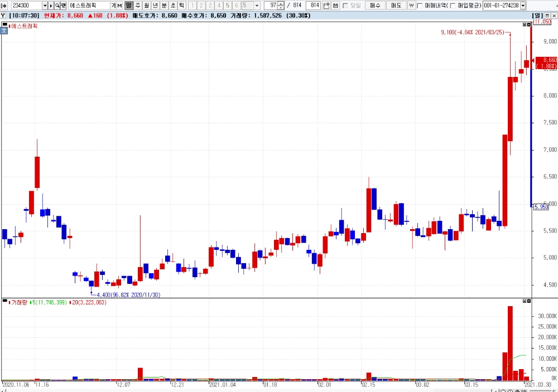558x392 pixels.
Task: Click the maximize icon on info bar
Action: [548, 16]
